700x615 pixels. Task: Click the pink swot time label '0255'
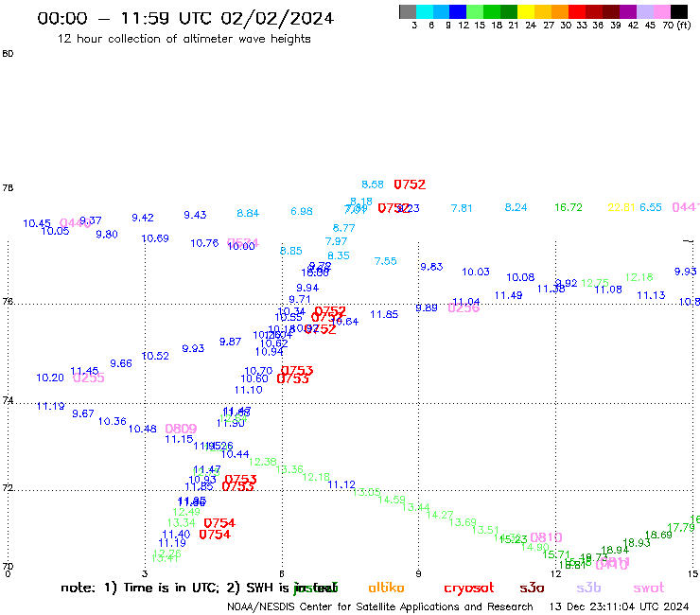tap(88, 378)
